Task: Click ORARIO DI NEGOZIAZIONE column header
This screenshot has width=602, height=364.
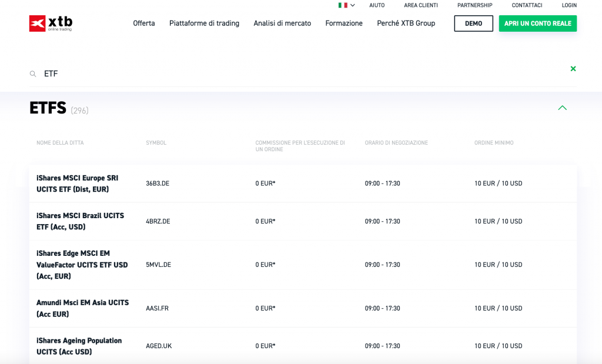Action: [396, 143]
